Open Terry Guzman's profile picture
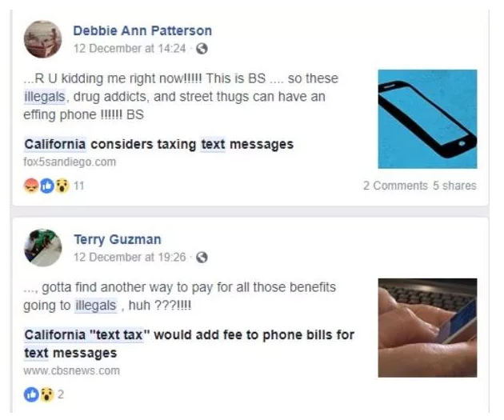Image resolution: width=504 pixels, height=420 pixels. click(x=42, y=247)
